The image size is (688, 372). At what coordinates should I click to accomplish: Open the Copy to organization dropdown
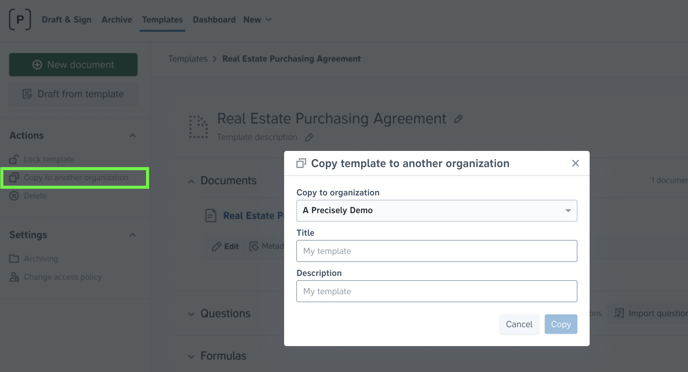click(x=437, y=211)
